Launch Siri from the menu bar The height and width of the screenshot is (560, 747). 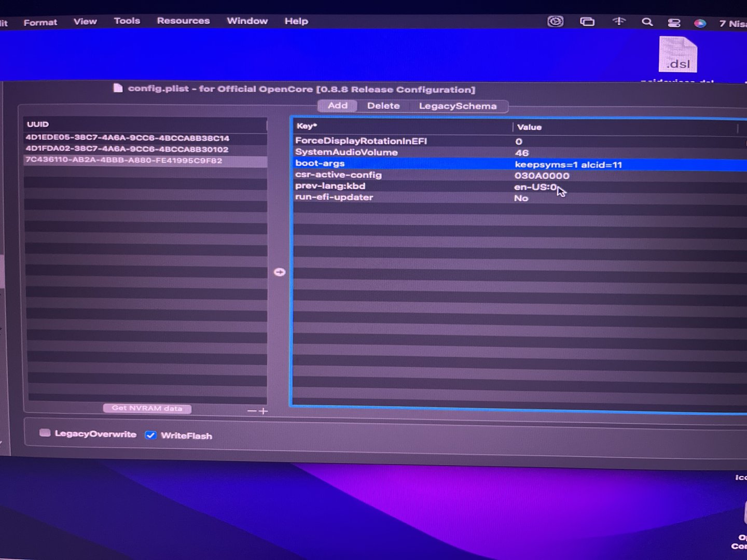coord(700,23)
